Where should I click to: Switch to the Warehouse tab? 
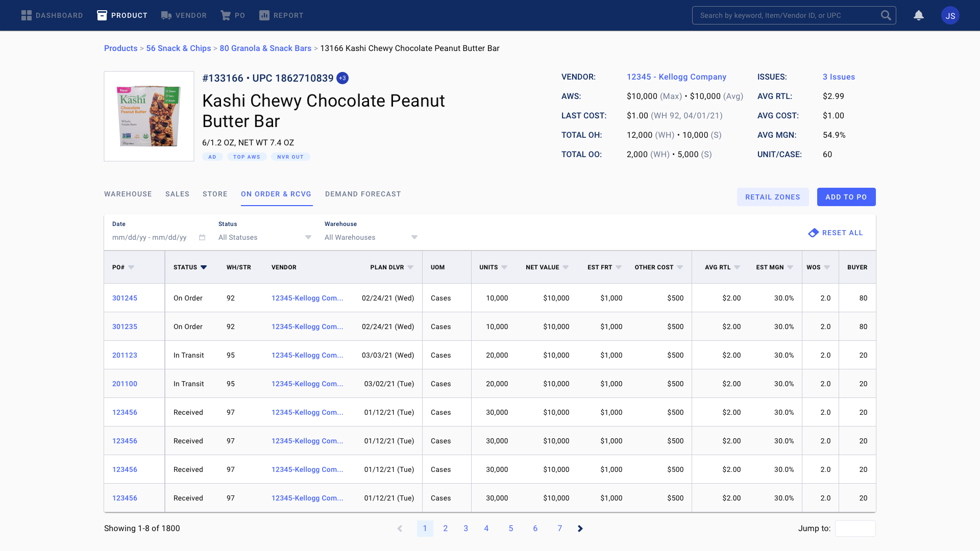click(x=128, y=194)
